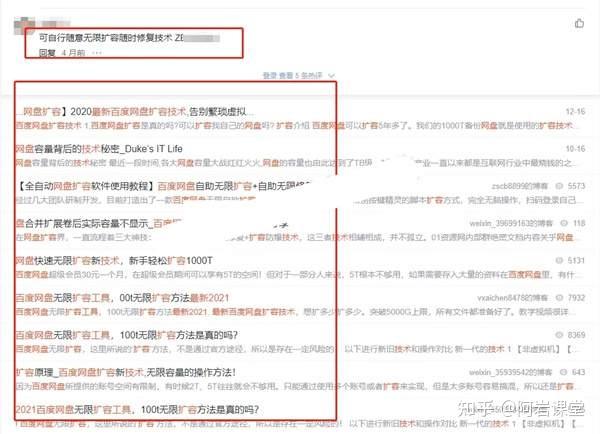
Task: Click the 10-16 date of second result
Action: tap(576, 148)
